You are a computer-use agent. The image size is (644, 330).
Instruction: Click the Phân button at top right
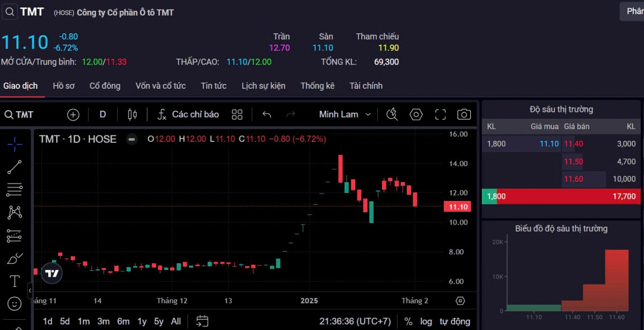tap(632, 11)
